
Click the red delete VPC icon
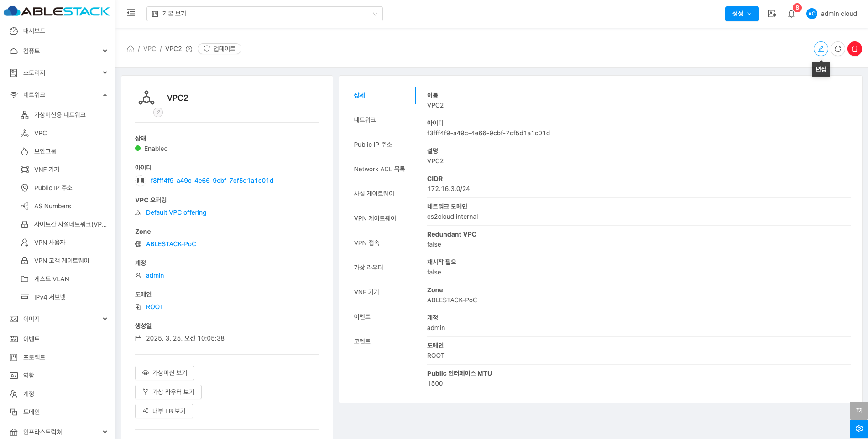[854, 49]
